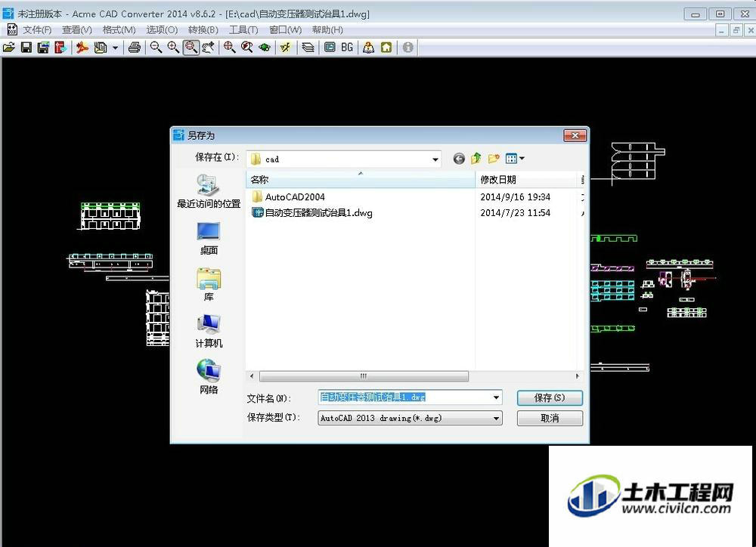Open the dropdown arrow beside the copy icon
756x547 pixels.
(115, 48)
